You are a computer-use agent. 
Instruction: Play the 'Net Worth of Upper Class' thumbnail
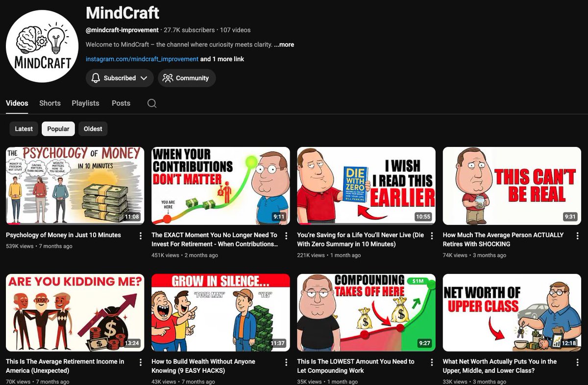coord(512,313)
